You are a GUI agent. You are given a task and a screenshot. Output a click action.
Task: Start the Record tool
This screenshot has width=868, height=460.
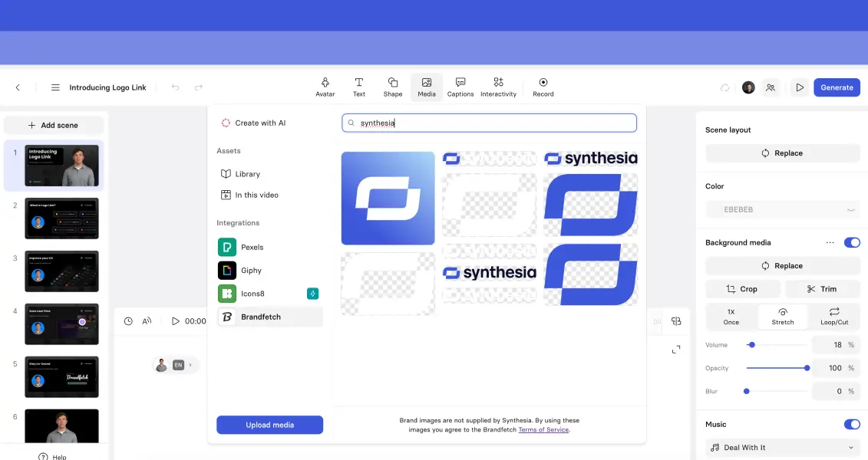[543, 87]
